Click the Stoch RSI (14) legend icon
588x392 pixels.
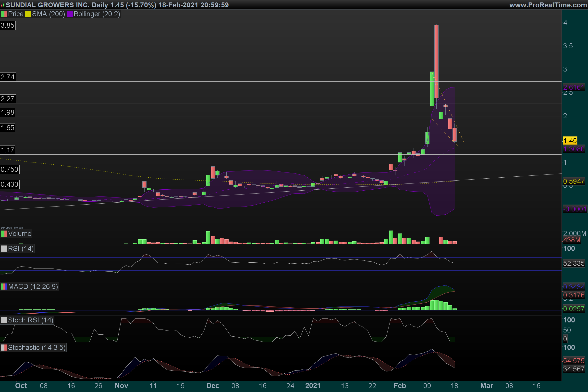4,320
